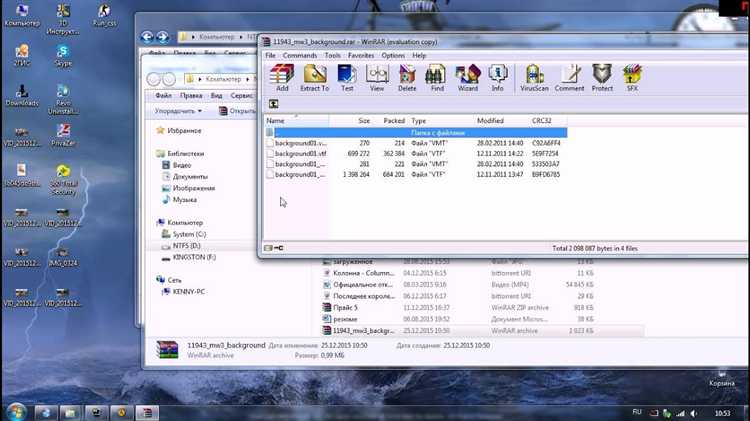
Task: Open Изображения library in Explorer
Action: [x=194, y=188]
